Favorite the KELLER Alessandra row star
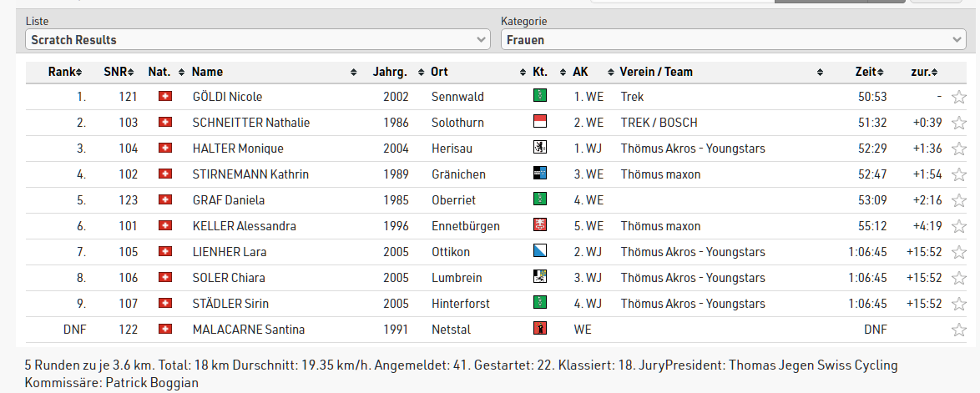Screen dimensions: 980x393 coord(958,226)
